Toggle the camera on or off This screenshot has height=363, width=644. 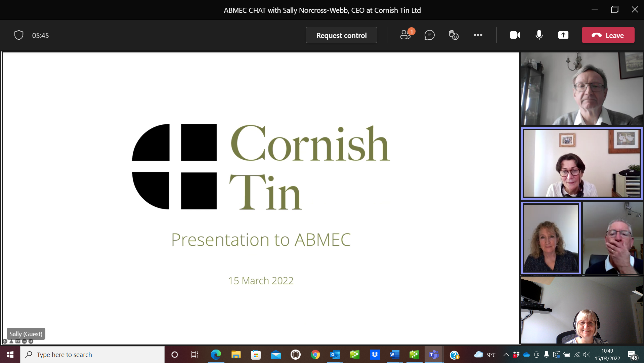click(x=515, y=35)
